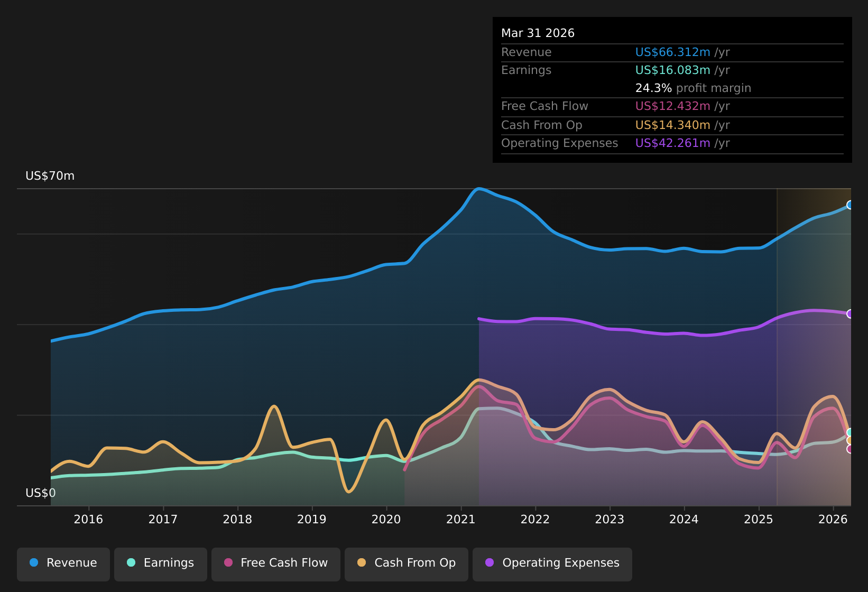Toggle the Earnings legend series
The width and height of the screenshot is (868, 592).
pos(161,564)
